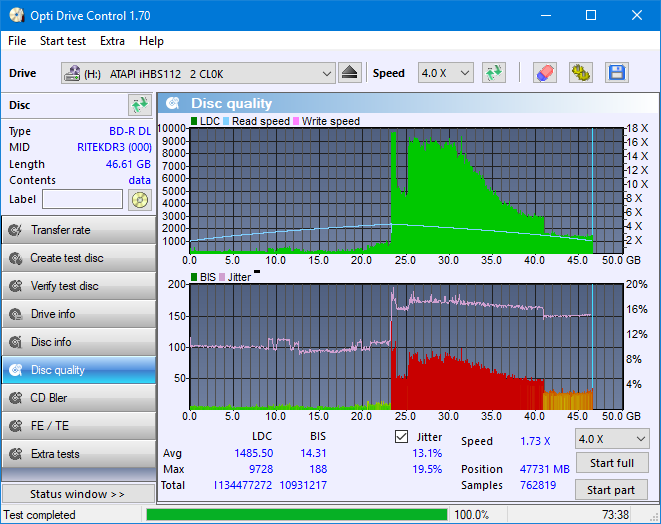This screenshot has height=524, width=661.
Task: Expand the Status window button
Action: [78, 494]
